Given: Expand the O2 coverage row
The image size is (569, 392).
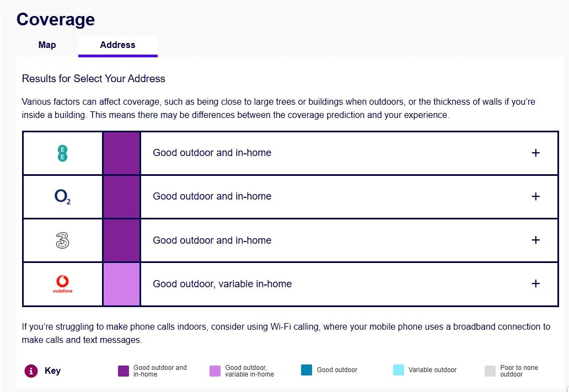Looking at the screenshot, I should tap(535, 197).
